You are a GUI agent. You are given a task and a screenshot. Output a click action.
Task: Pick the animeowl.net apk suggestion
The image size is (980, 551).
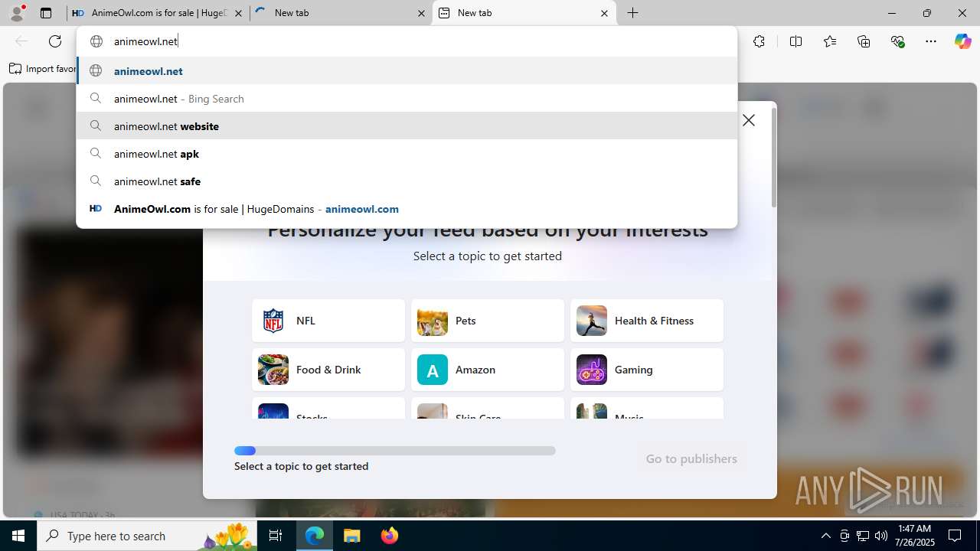click(407, 154)
